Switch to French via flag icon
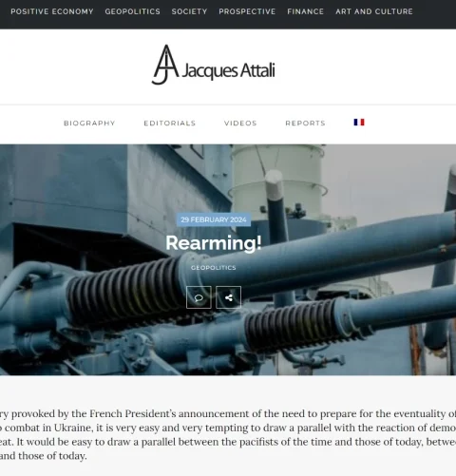Viewport: 456px width, 476px height. click(x=359, y=123)
